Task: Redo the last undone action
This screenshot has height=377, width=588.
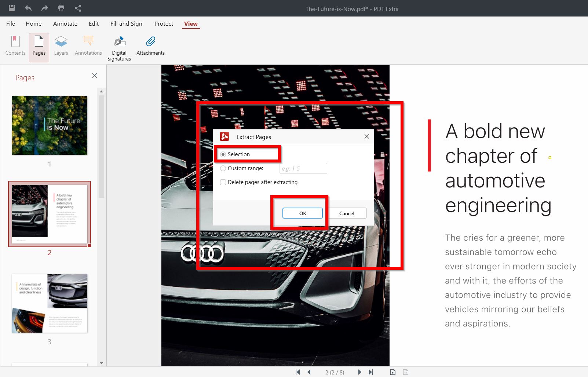Action: [x=45, y=8]
